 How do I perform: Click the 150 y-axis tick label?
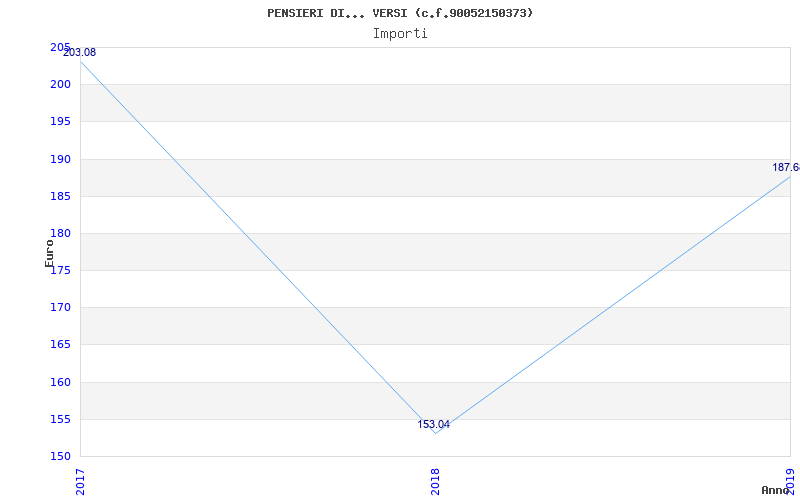[x=60, y=457]
